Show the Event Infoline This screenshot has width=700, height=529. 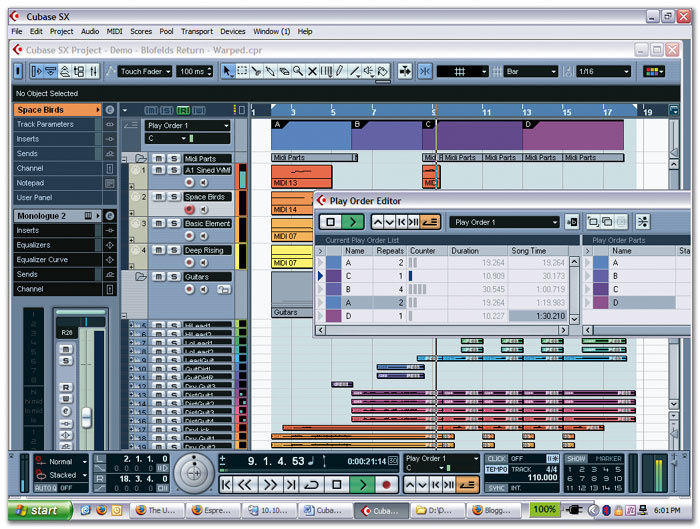[x=50, y=71]
